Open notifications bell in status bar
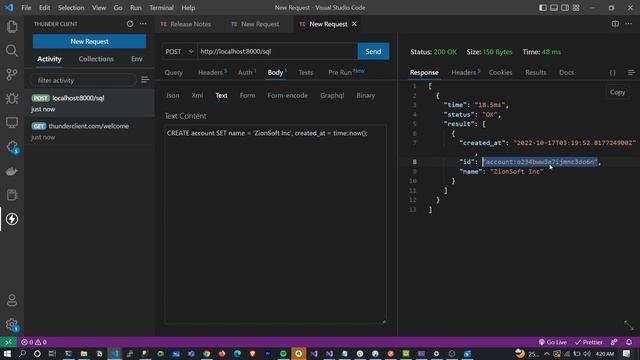 coord(629,342)
